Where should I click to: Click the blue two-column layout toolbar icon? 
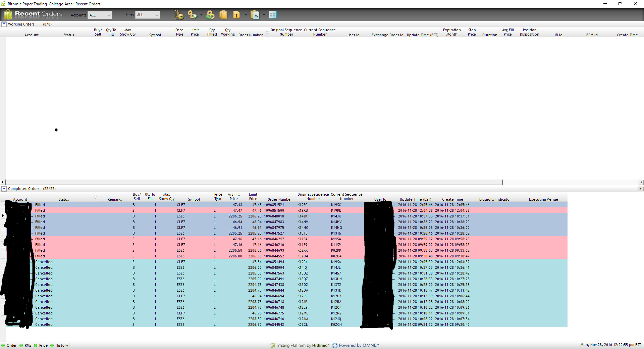(273, 15)
